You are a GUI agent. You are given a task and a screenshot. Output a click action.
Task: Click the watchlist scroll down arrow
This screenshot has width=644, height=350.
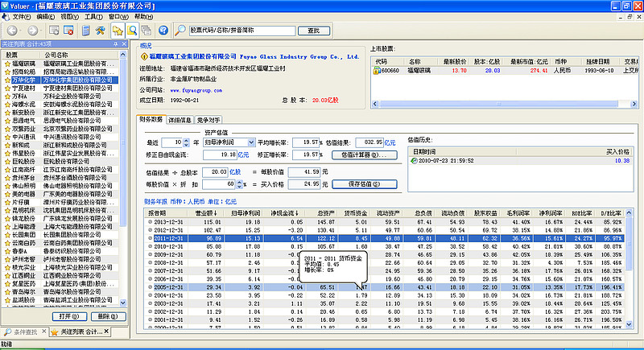[123, 303]
